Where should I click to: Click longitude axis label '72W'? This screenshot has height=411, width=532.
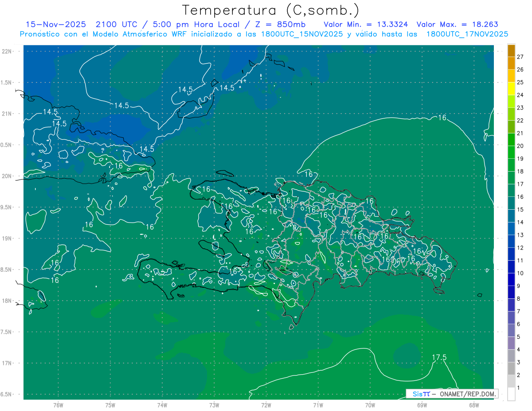266,405
